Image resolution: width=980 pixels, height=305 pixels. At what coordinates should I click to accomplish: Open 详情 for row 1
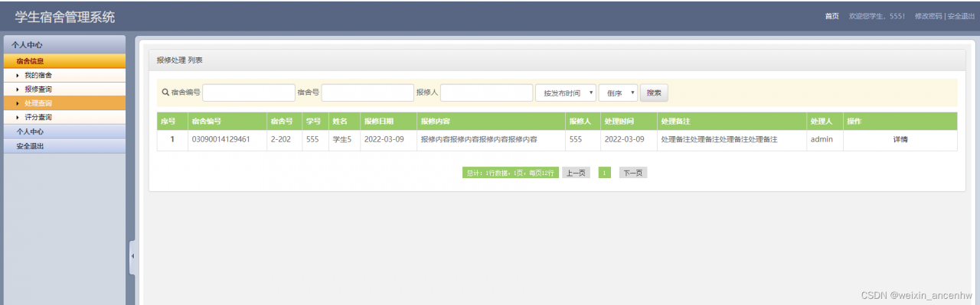900,140
